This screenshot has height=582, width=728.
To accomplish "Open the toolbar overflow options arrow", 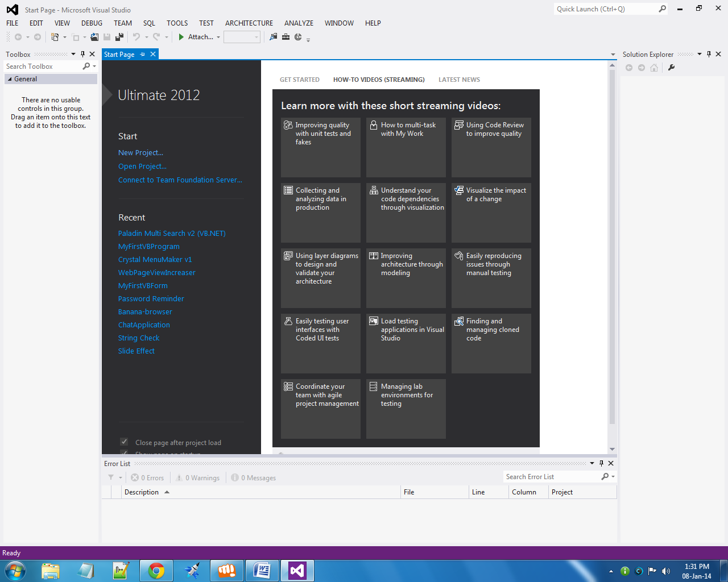I will click(x=308, y=39).
